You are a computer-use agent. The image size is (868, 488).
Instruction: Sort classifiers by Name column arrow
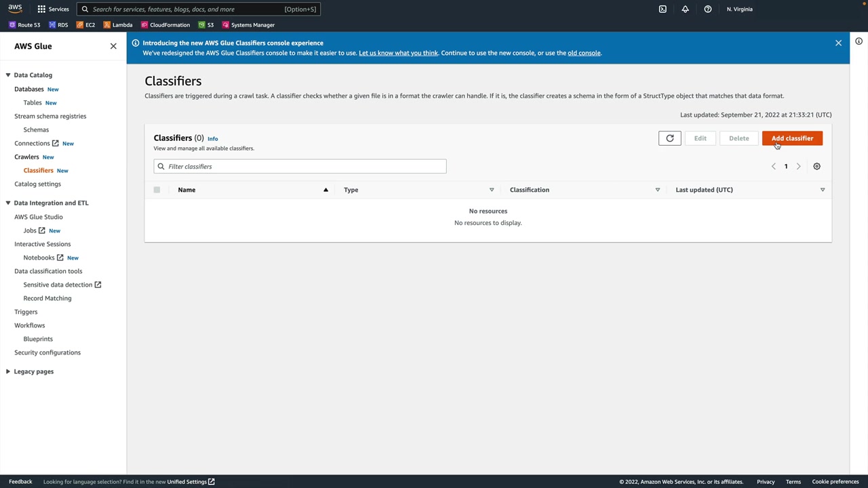point(325,190)
